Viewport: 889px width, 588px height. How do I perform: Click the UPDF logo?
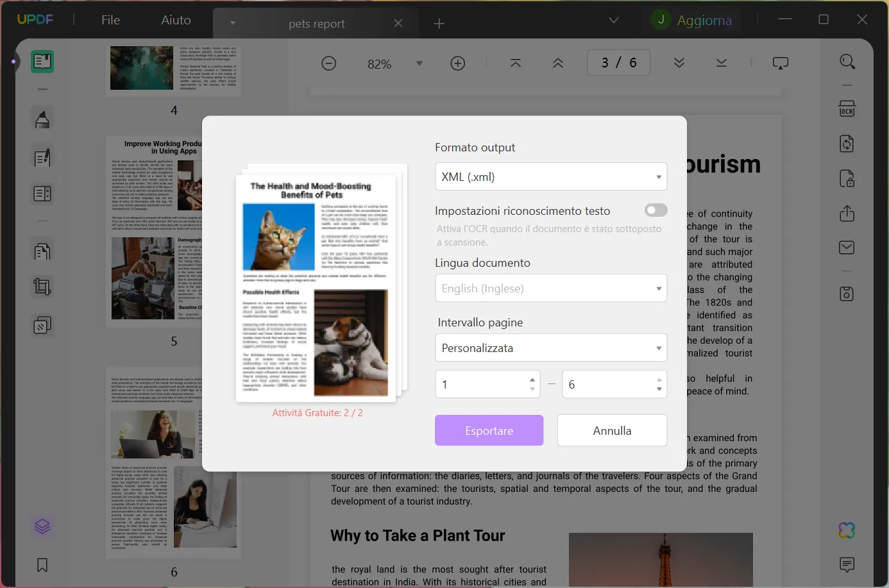pyautogui.click(x=35, y=19)
